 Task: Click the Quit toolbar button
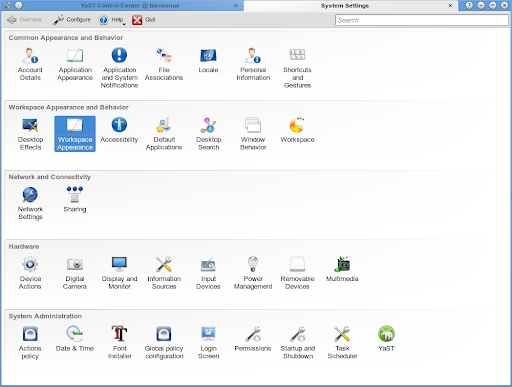pos(144,20)
